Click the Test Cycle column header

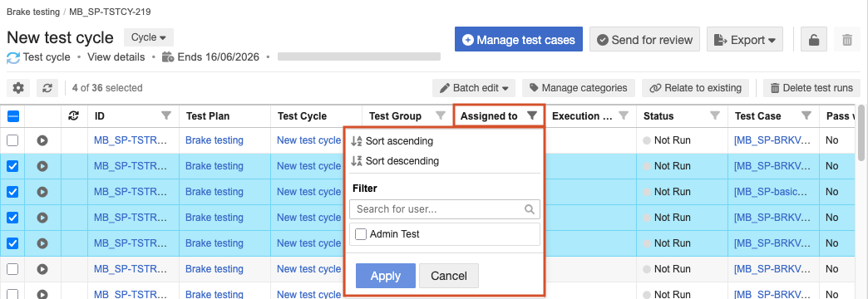[x=303, y=116]
